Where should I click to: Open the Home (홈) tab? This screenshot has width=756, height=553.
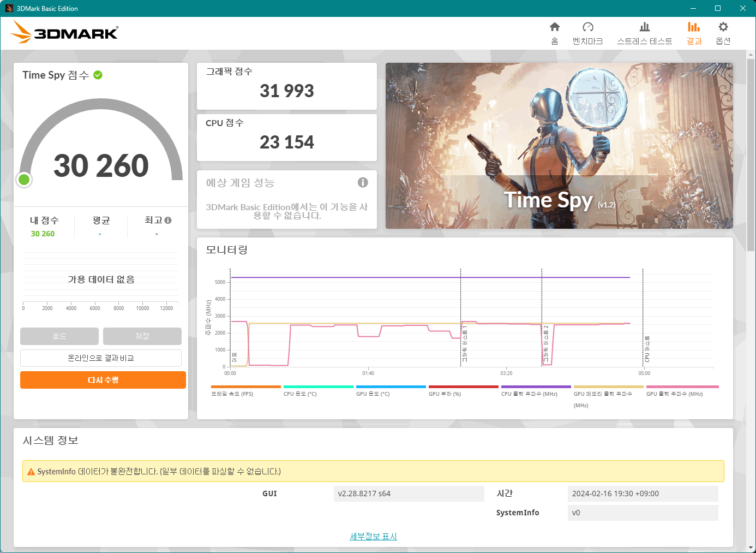click(555, 33)
